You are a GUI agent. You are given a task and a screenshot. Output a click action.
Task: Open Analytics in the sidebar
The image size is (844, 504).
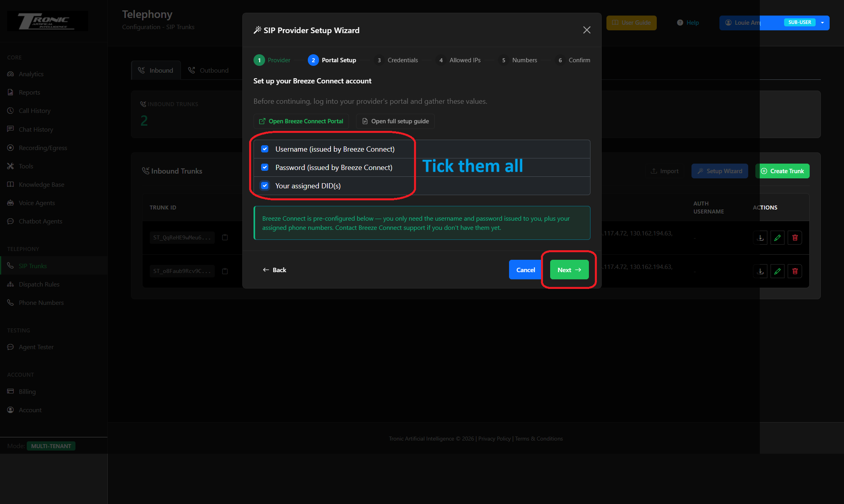(31, 74)
